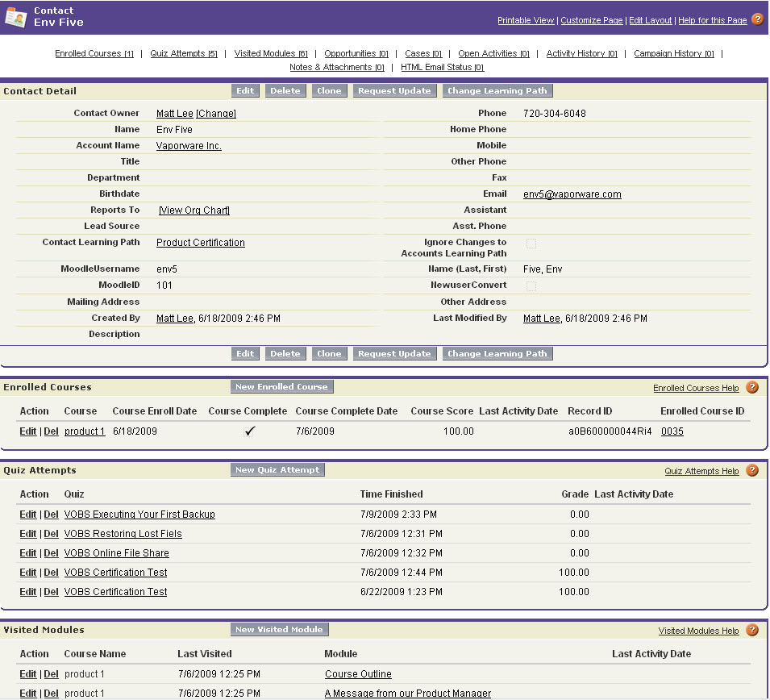This screenshot has width=770, height=700.
Task: Click the help icon in Enrolled Courses section
Action: point(752,387)
